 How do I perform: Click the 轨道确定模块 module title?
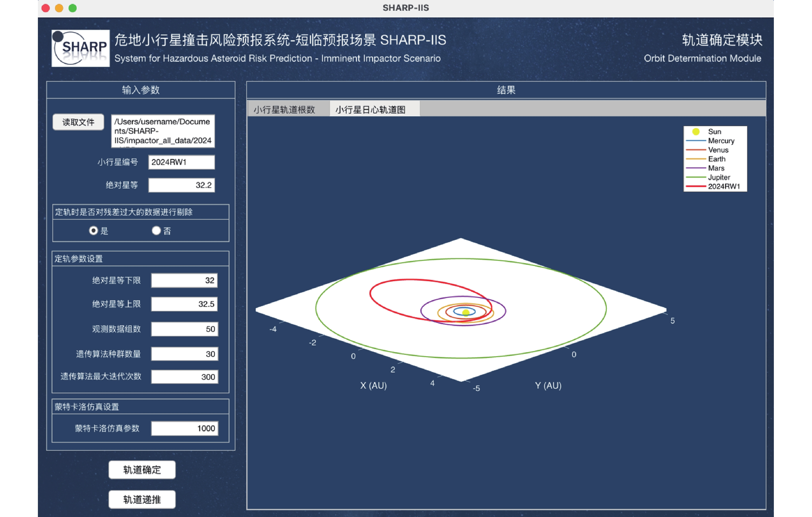722,40
